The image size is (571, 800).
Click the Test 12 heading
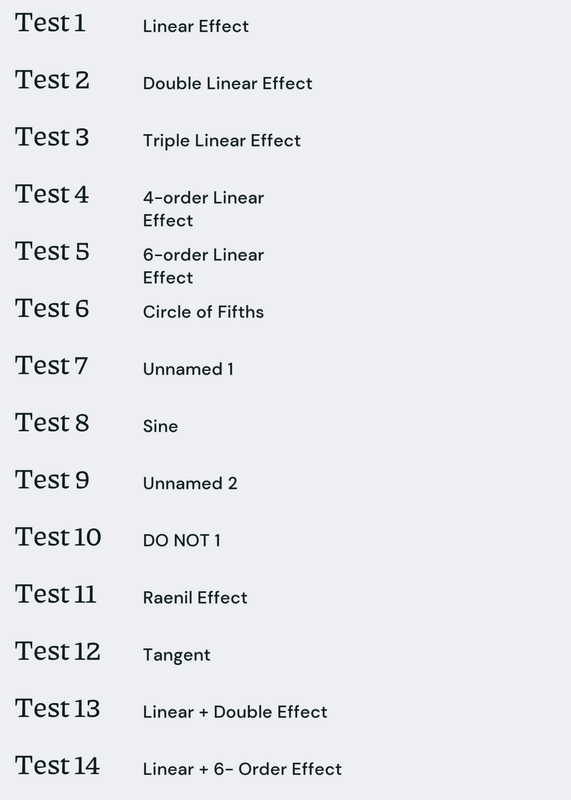click(58, 652)
